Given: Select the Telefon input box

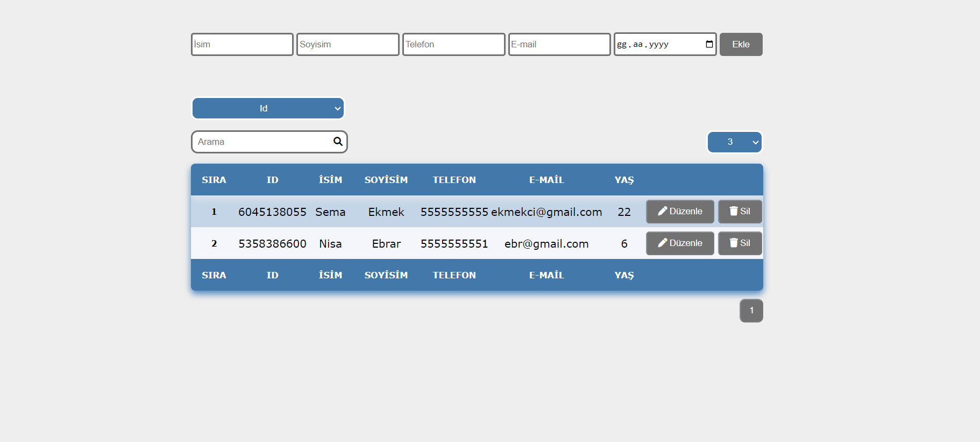Looking at the screenshot, I should [x=453, y=44].
